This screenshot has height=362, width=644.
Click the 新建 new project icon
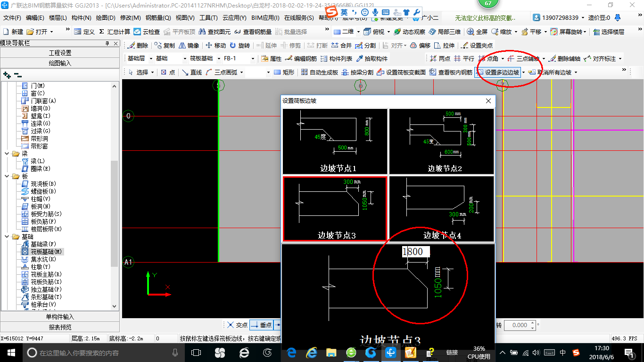[x=13, y=32]
